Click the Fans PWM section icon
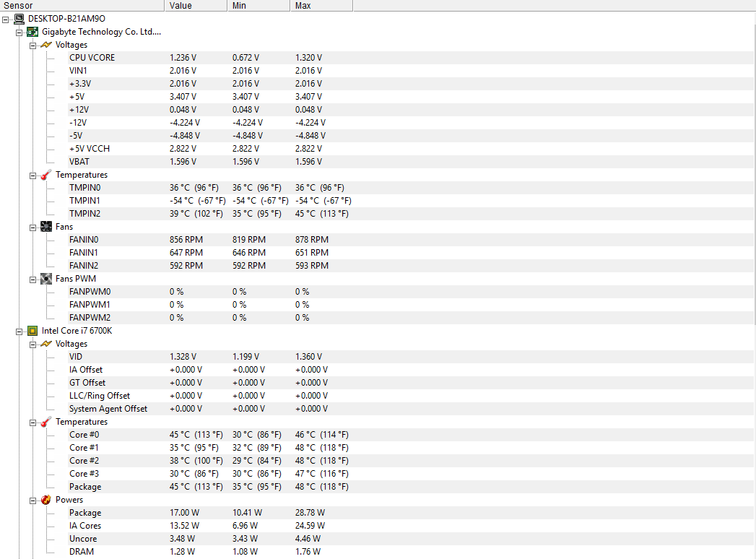Image resolution: width=756 pixels, height=559 pixels. click(45, 279)
